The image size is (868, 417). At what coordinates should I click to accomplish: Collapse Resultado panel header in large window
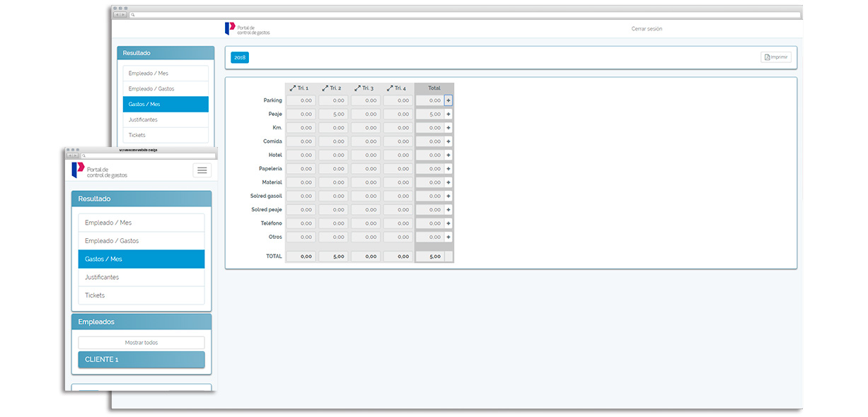166,53
